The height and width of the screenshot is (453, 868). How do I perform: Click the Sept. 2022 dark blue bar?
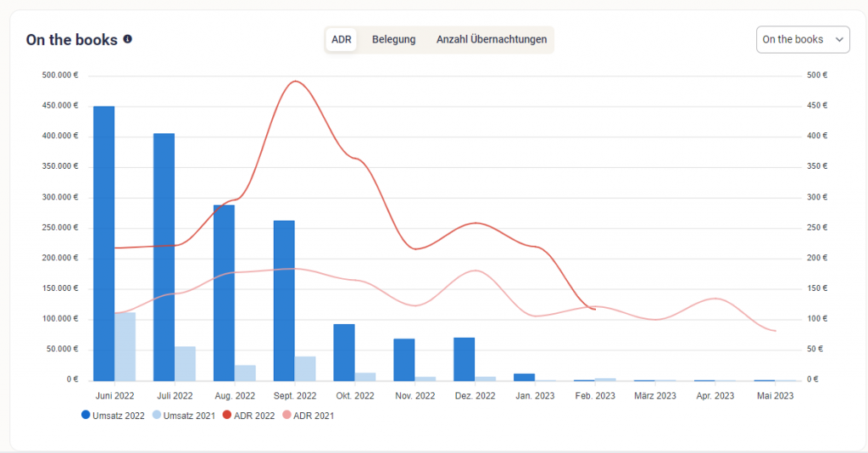click(284, 300)
